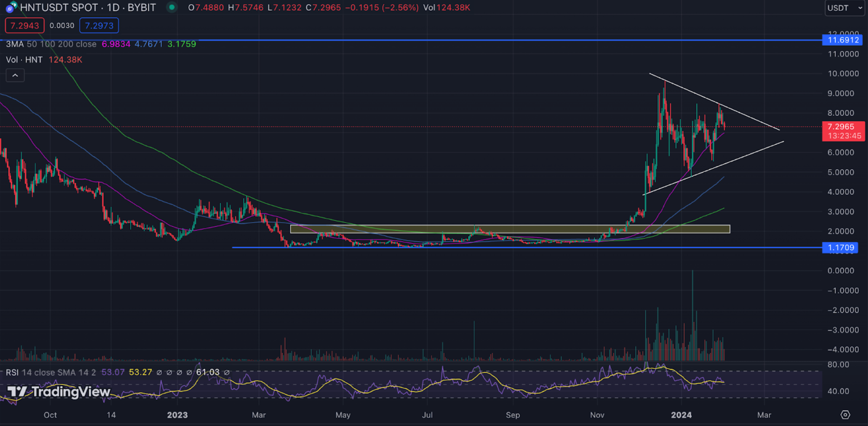Click the 11.6912 horizontal line price label
Viewport: 868px width, 426px height.
[843, 40]
